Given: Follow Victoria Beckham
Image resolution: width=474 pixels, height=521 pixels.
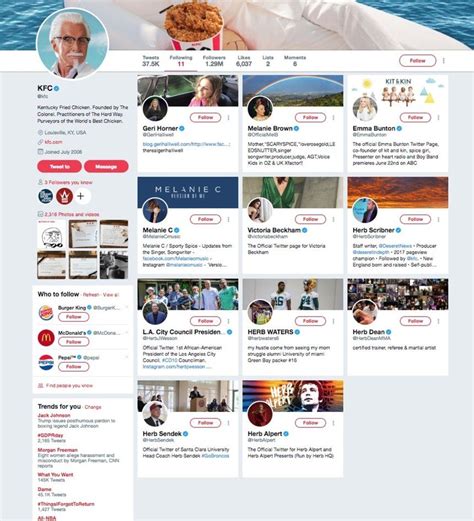Looking at the screenshot, I should coord(310,219).
